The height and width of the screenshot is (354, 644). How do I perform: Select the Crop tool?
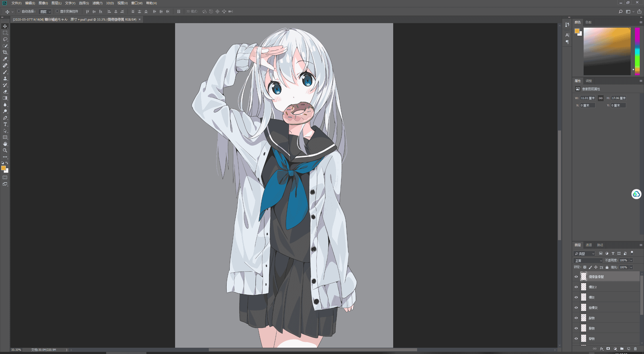[5, 52]
